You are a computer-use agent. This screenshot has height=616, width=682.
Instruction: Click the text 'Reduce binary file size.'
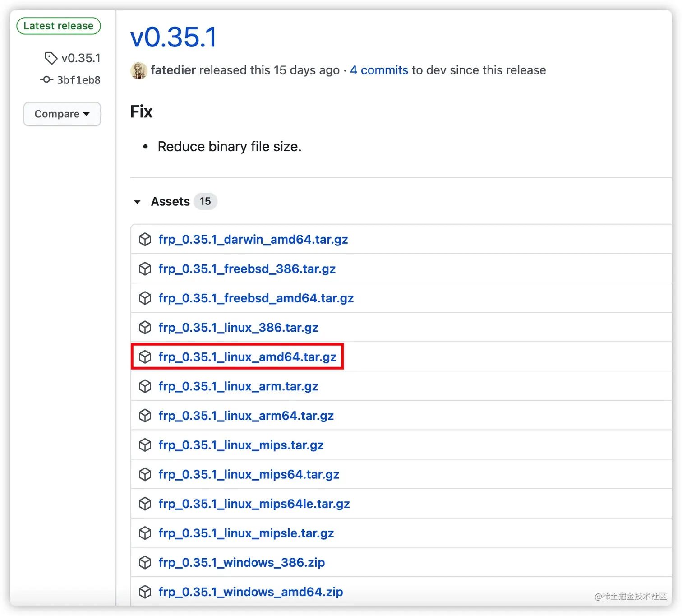pyautogui.click(x=229, y=147)
